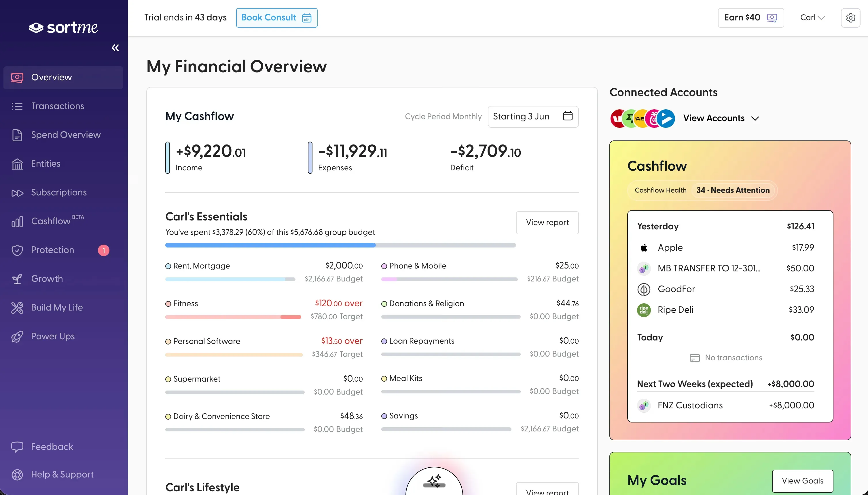868x495 pixels.
Task: Click the Donations & Religion category label
Action: (427, 304)
